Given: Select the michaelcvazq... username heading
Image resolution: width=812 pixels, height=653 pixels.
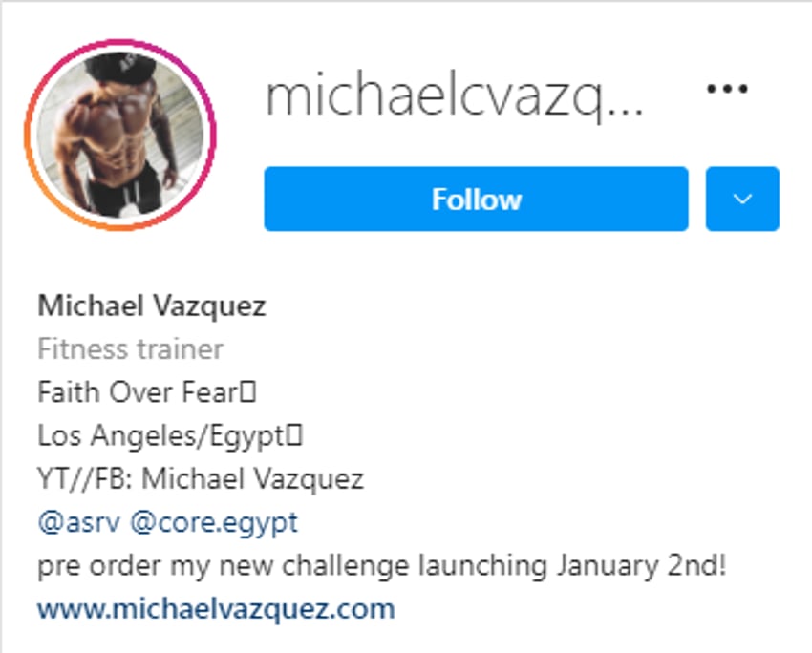Looking at the screenshot, I should [x=454, y=96].
